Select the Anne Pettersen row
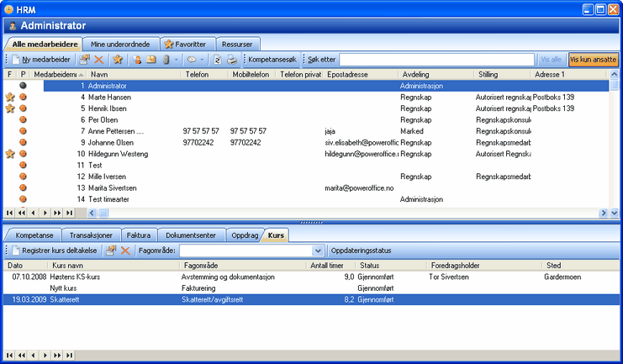This screenshot has height=364, width=623. (306, 131)
